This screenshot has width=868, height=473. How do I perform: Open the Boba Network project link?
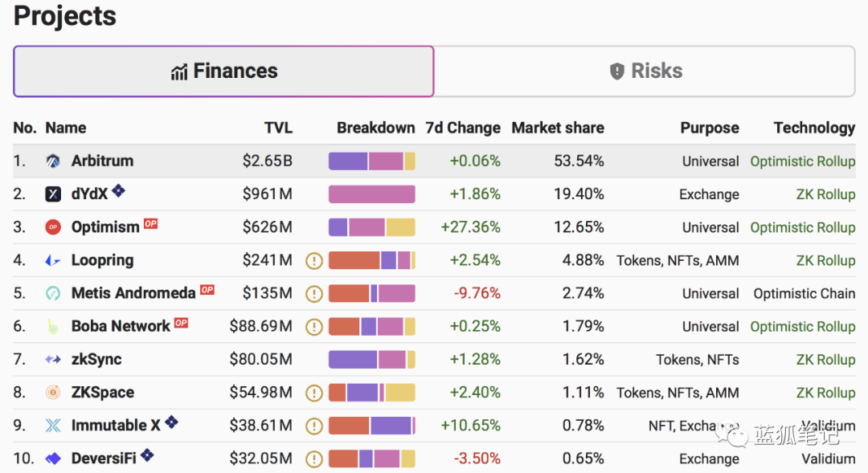coord(121,326)
